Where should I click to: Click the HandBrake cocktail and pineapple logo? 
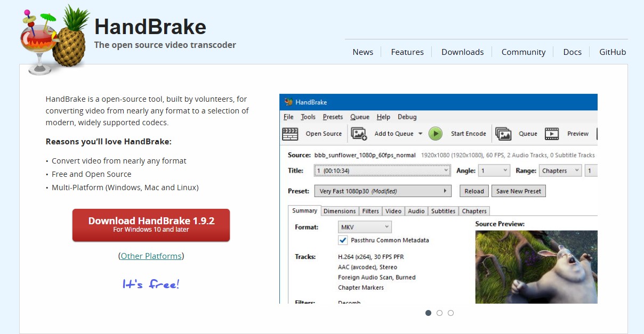point(54,39)
